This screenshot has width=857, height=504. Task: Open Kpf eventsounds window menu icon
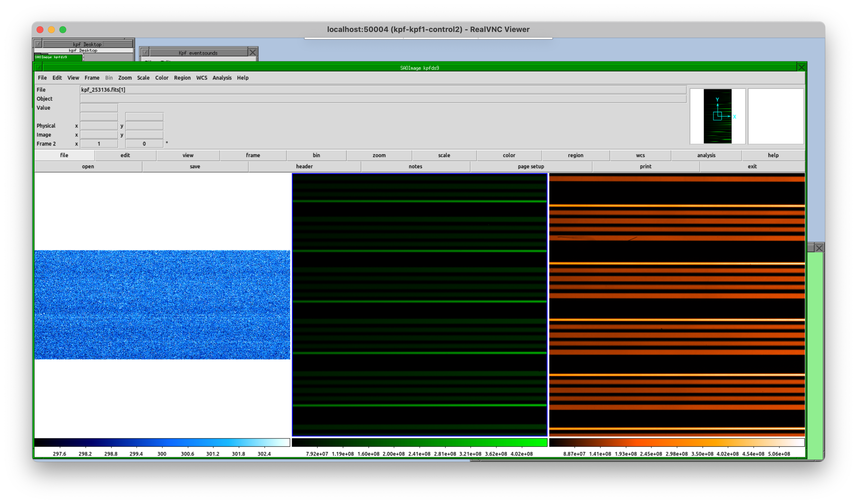pos(145,53)
